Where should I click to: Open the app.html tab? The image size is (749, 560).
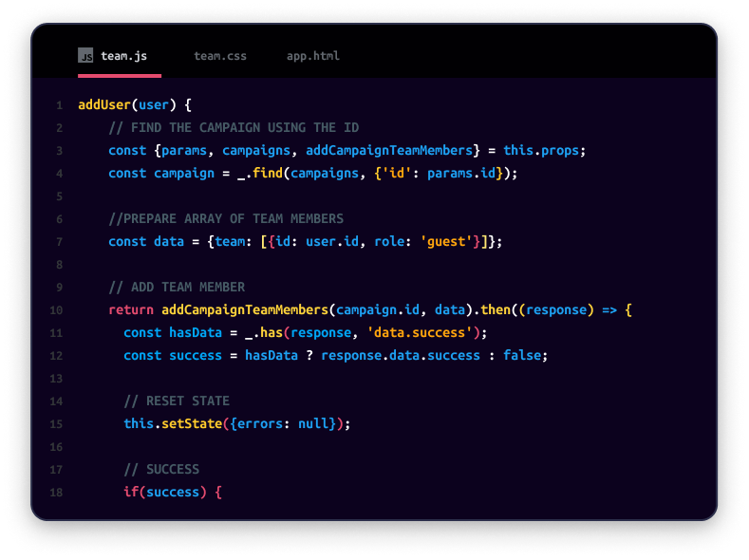point(313,56)
